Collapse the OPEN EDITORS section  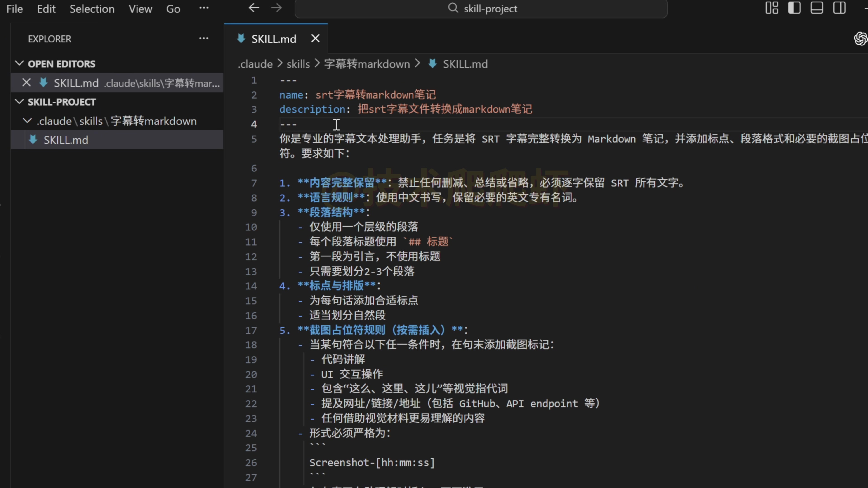tap(19, 64)
